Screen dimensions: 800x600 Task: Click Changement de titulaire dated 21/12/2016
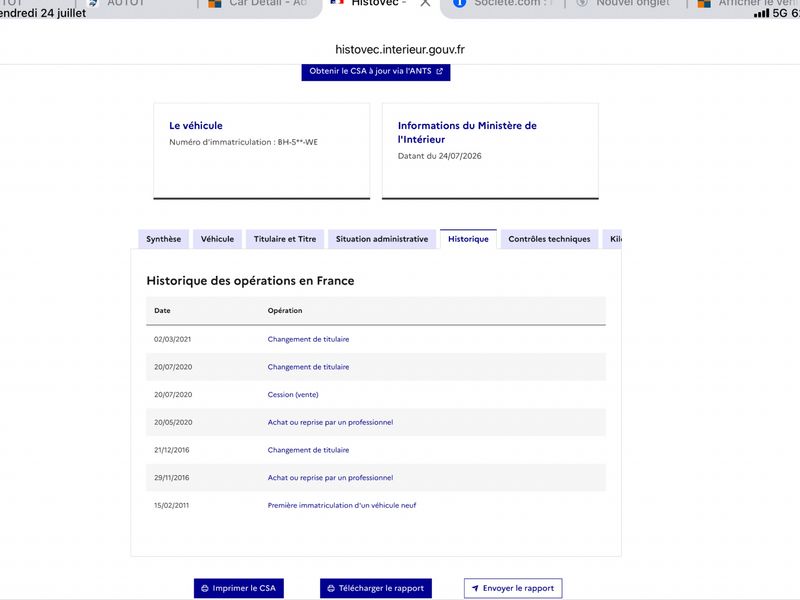click(x=308, y=450)
